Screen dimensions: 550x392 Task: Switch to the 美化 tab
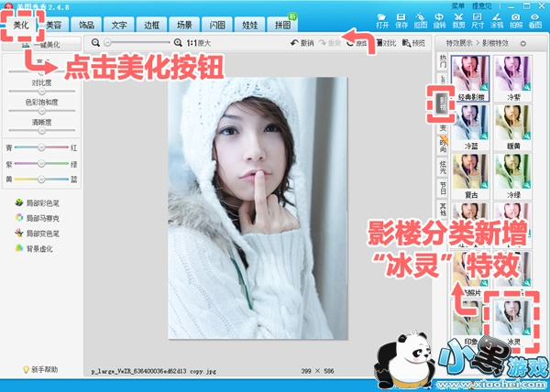21,25
